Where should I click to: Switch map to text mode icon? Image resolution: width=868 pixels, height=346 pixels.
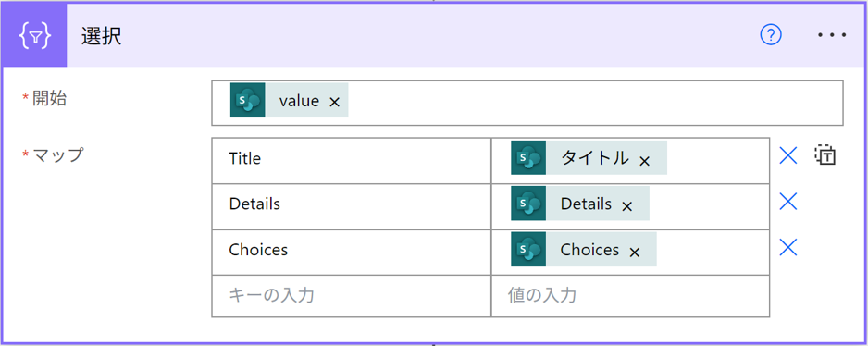(825, 155)
